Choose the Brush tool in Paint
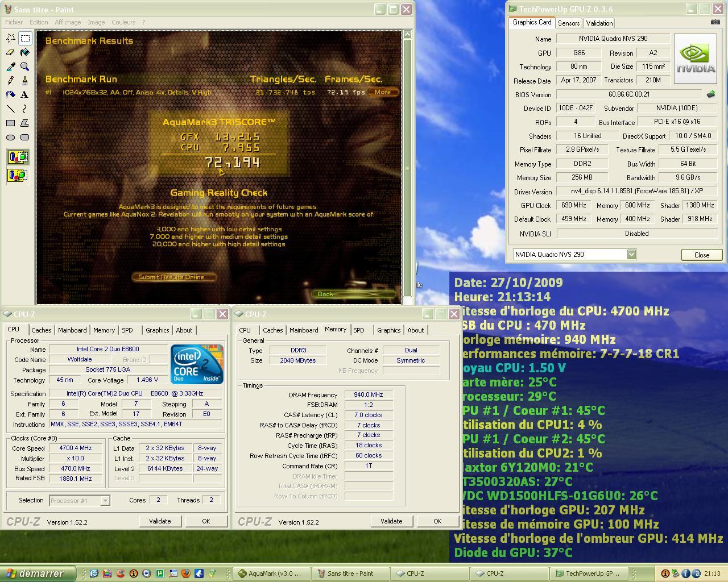728x582 pixels. 25,81
